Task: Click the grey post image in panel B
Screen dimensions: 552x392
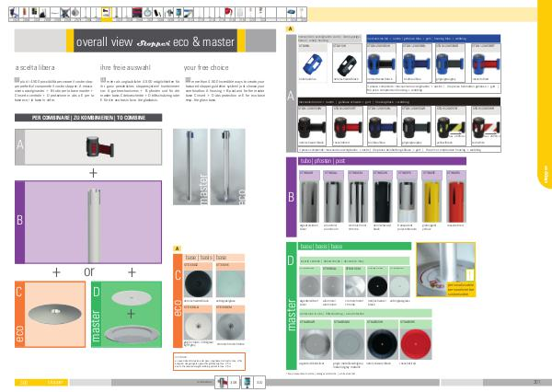Action: (x=94, y=224)
